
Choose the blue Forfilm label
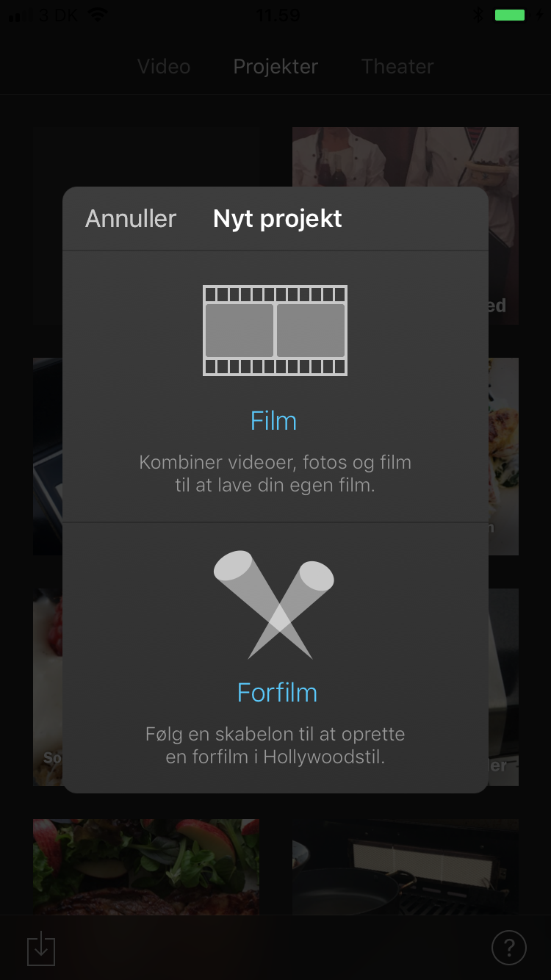[x=277, y=693]
